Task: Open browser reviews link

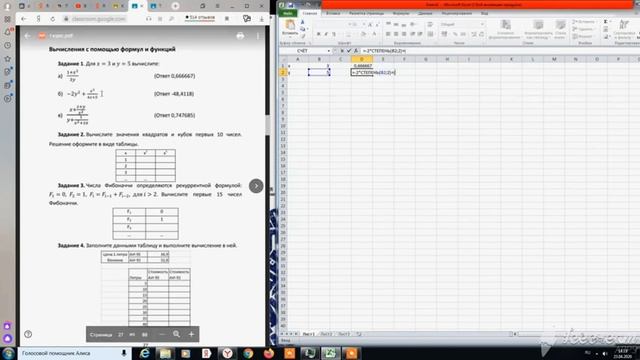Action: [200, 18]
